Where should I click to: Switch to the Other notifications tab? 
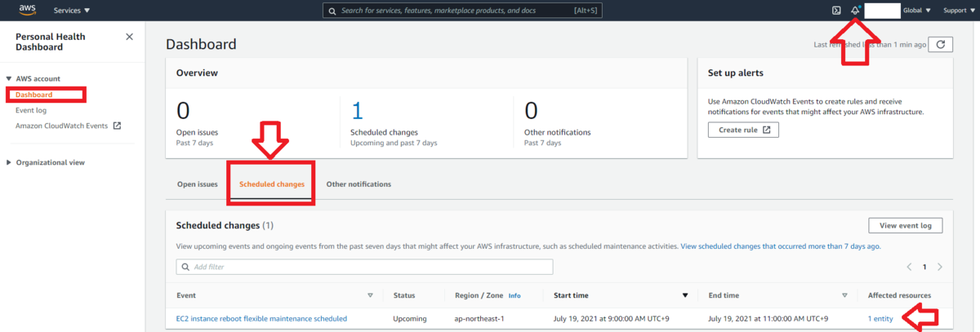point(359,184)
